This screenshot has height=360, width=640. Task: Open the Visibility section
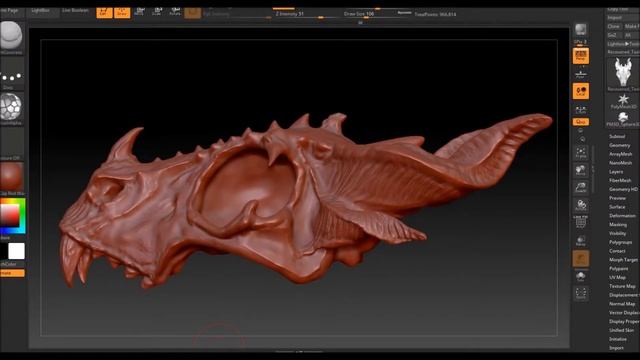[x=617, y=233]
